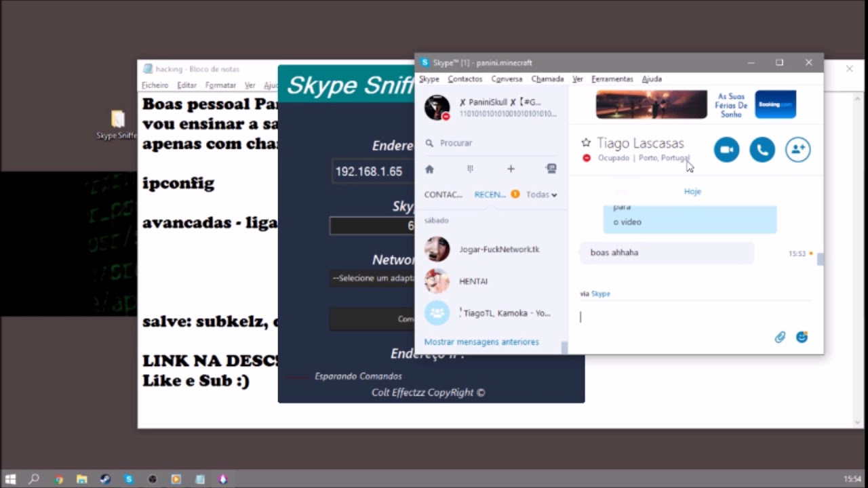This screenshot has width=868, height=488.
Task: Add people to the Skype conversation
Action: point(798,150)
